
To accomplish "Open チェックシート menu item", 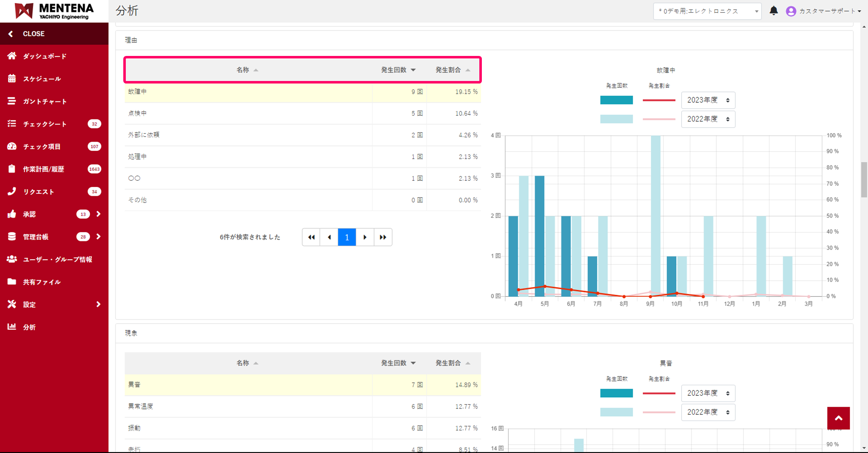I will 45,124.
